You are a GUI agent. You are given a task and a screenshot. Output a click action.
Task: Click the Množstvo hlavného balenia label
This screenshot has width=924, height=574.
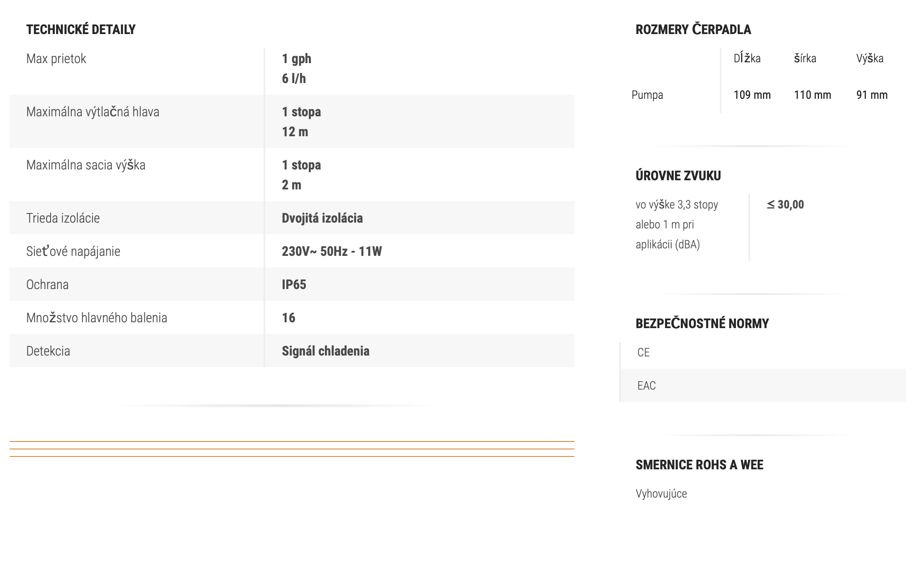[x=96, y=318]
